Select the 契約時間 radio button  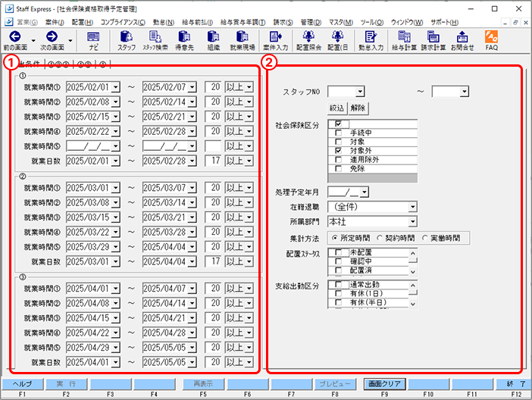click(380, 238)
